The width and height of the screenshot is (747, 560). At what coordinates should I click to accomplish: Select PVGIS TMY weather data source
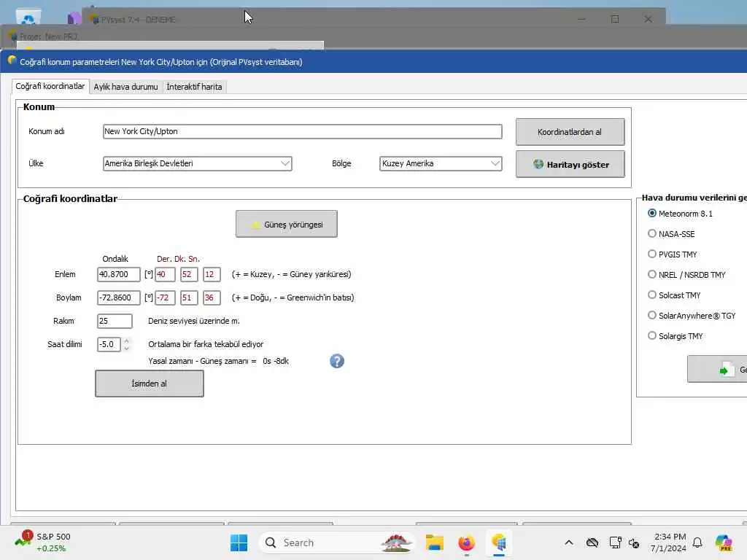[651, 254]
